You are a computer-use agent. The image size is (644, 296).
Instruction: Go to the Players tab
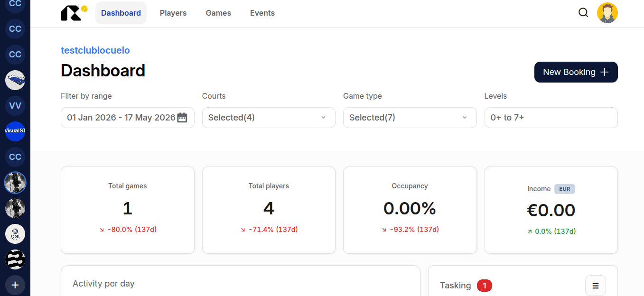tap(173, 13)
